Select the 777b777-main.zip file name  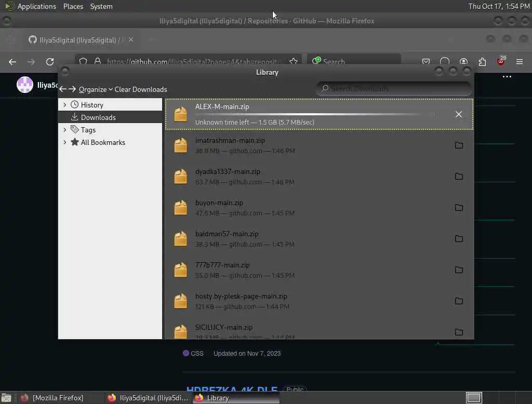[x=222, y=265]
